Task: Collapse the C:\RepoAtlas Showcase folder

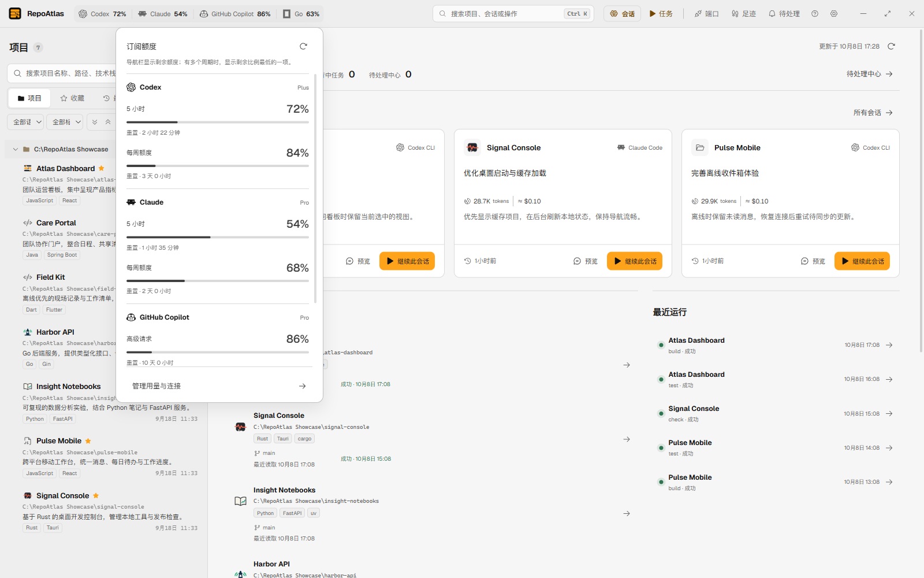Action: click(15, 149)
